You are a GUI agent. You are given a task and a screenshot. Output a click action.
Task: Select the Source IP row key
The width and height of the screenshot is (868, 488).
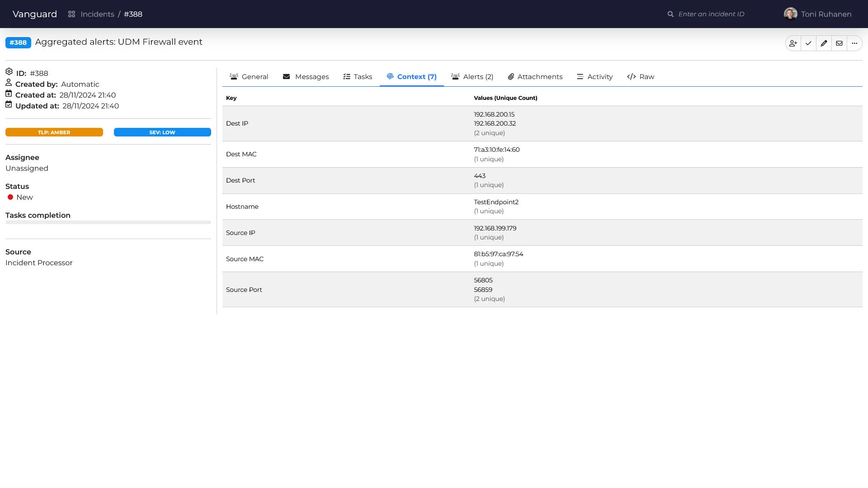pyautogui.click(x=241, y=233)
